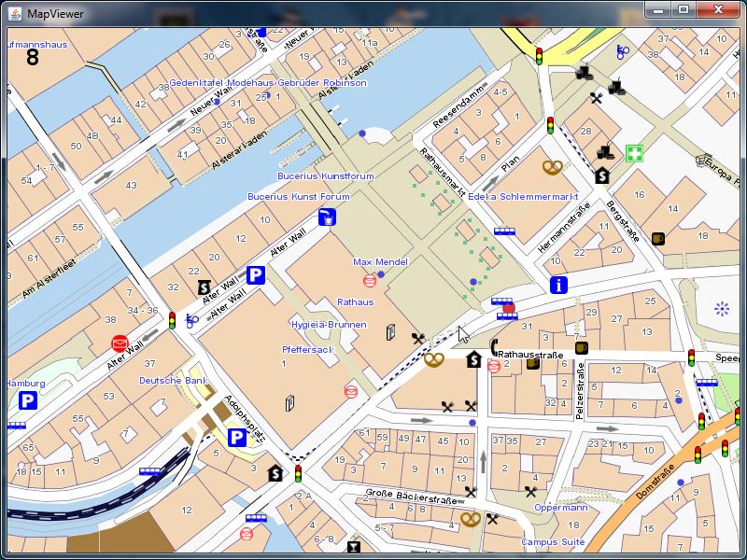Click the red post office envelope icon
The image size is (747, 560).
(x=120, y=343)
